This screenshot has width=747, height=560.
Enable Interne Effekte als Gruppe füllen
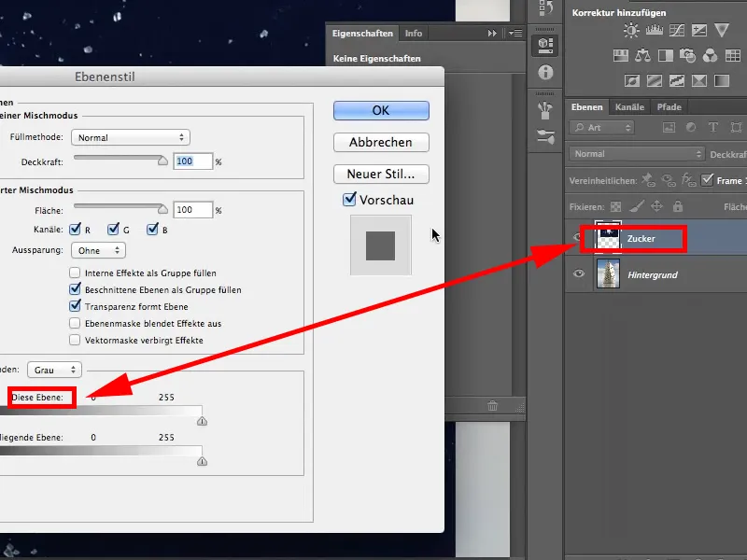click(75, 273)
